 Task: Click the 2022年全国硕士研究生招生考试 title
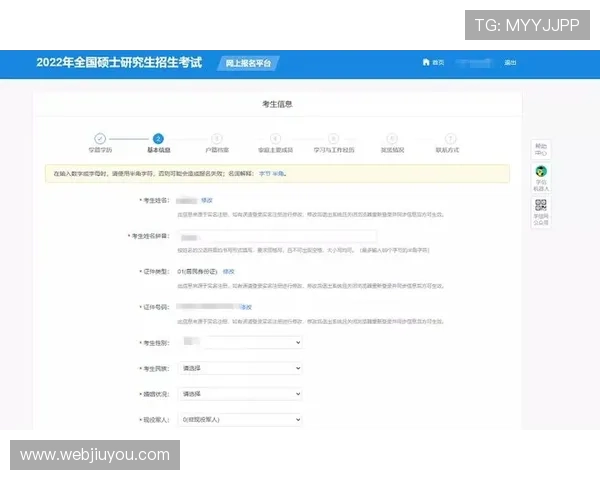(x=119, y=62)
